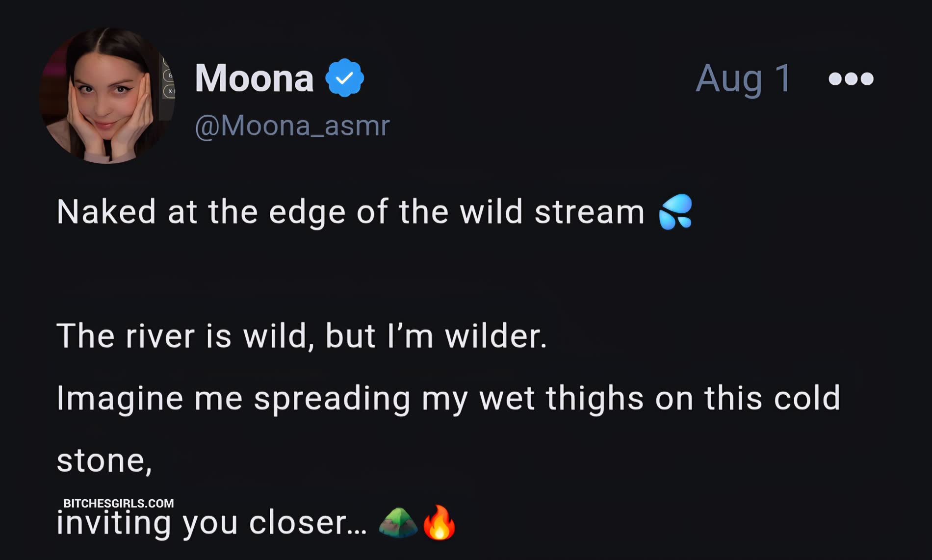Click the text "inviting you closer…"
This screenshot has width=932, height=560.
coord(211,524)
